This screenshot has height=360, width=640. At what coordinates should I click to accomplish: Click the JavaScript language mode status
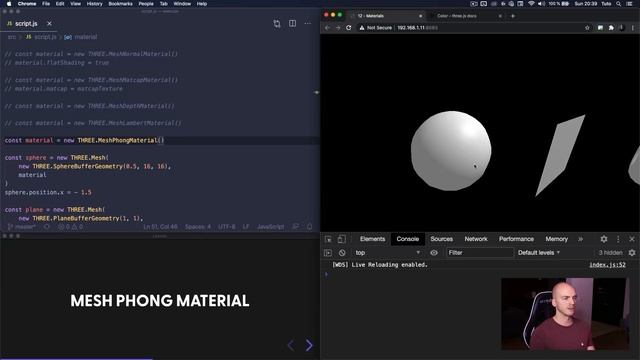click(270, 227)
